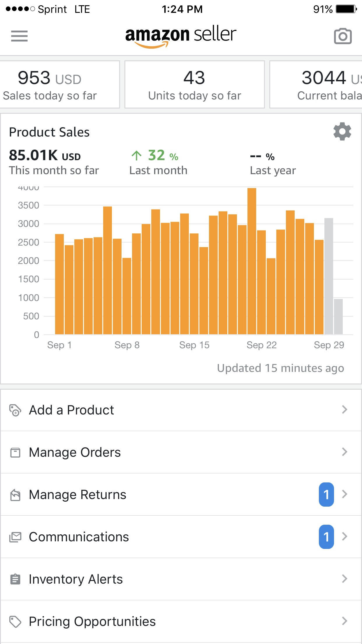This screenshot has width=362, height=644.
Task: Tap the Communications envelope icon
Action: coord(15,537)
